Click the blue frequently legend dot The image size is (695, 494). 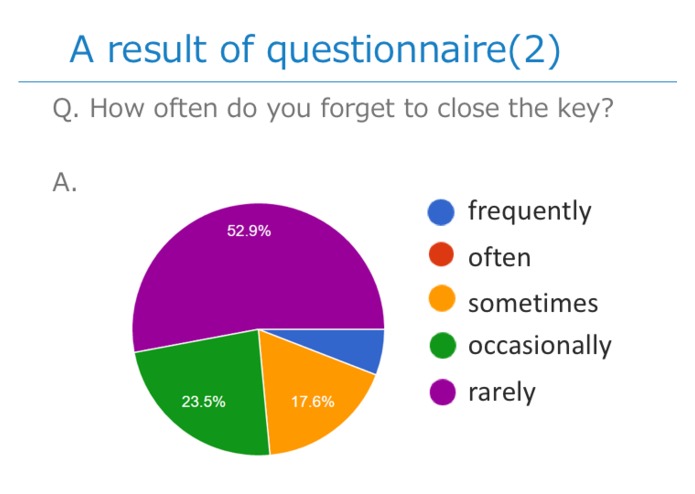[x=441, y=212]
